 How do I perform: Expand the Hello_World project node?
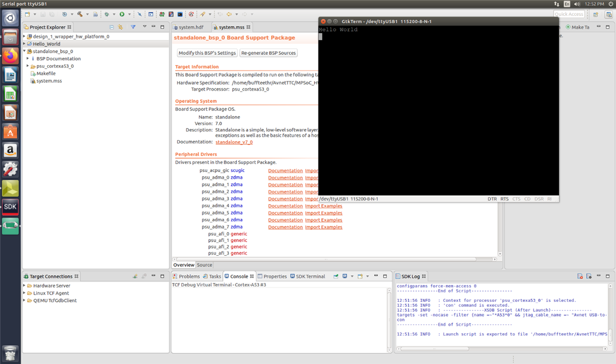coord(24,44)
